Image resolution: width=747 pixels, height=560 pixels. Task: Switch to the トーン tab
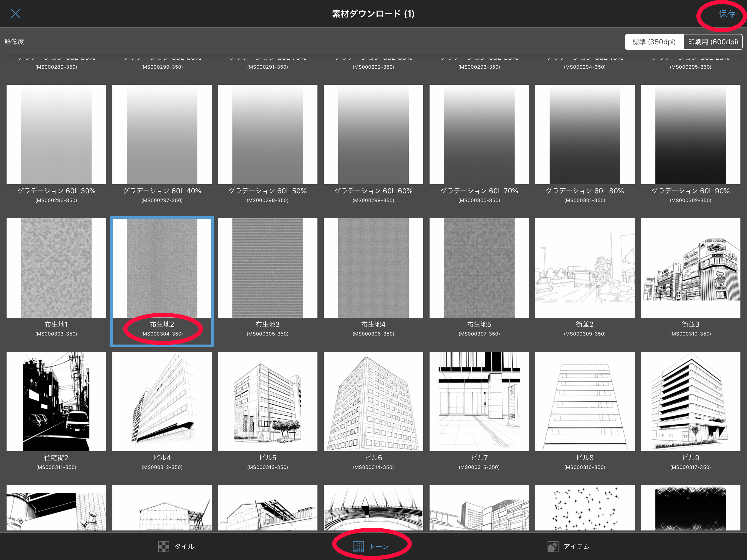click(371, 546)
